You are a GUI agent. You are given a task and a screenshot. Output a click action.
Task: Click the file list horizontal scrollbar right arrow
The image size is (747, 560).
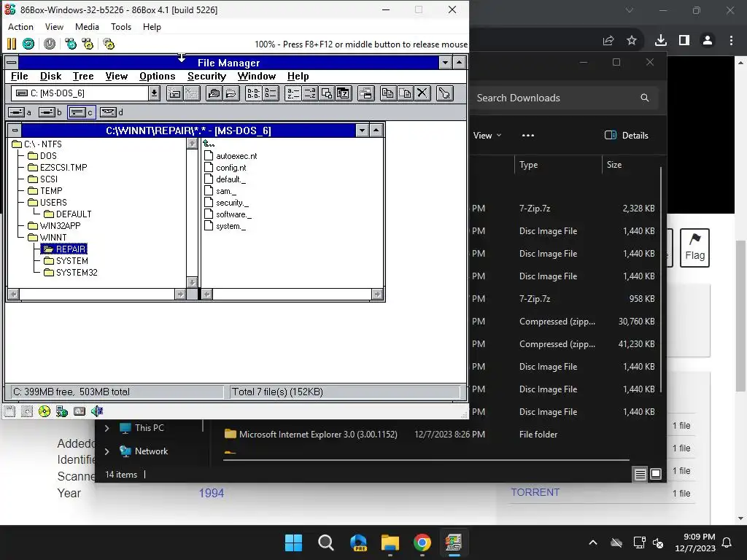pyautogui.click(x=377, y=295)
